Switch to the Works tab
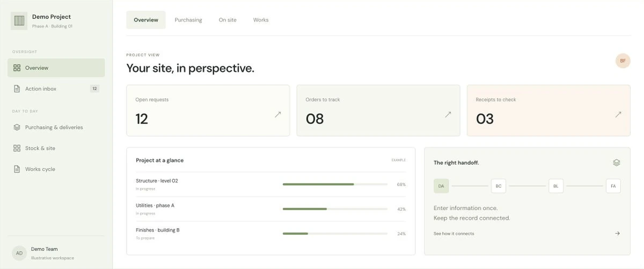Screen dimensions: 644x269 point(261,20)
